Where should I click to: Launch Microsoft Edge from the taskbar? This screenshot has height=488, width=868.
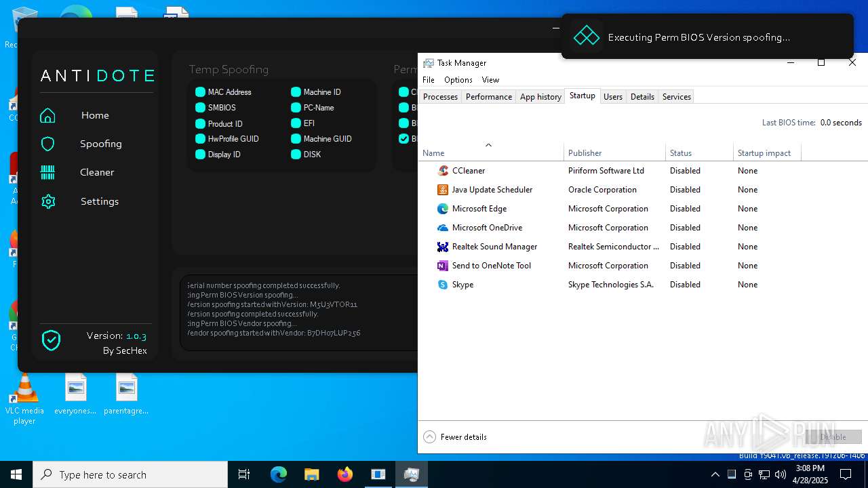point(279,474)
